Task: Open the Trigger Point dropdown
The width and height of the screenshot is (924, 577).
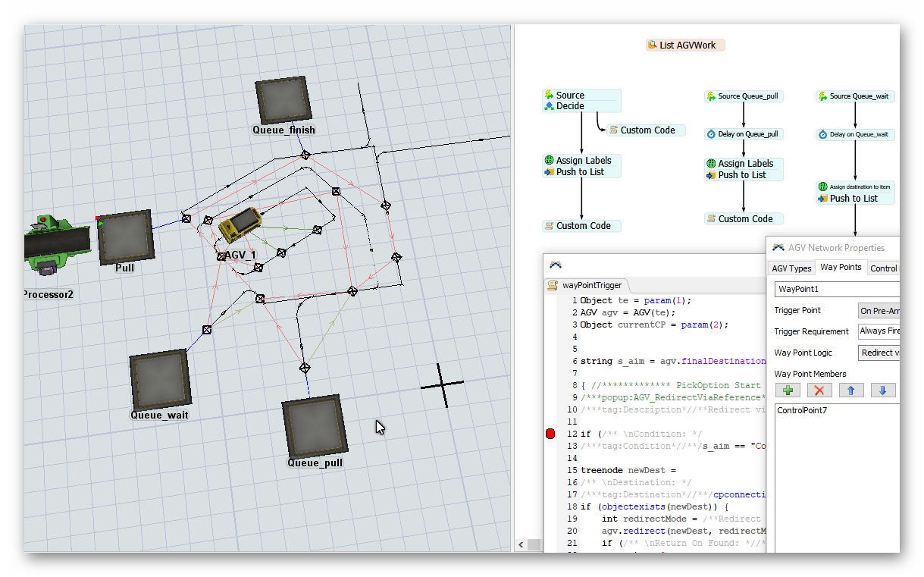Action: click(878, 310)
